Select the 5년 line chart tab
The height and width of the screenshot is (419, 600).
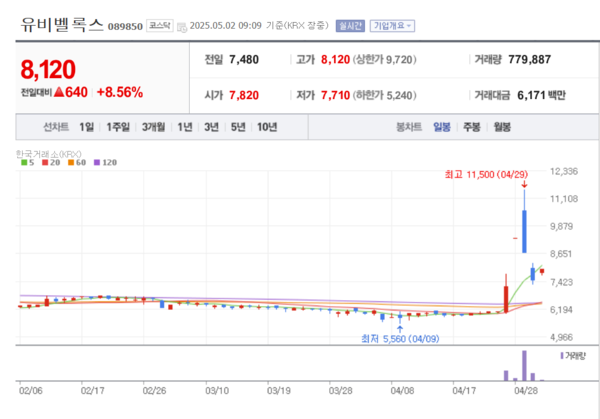[x=238, y=127]
